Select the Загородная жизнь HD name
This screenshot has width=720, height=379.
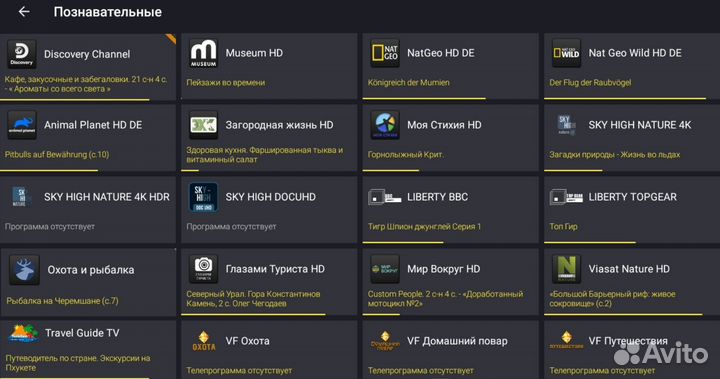point(279,125)
